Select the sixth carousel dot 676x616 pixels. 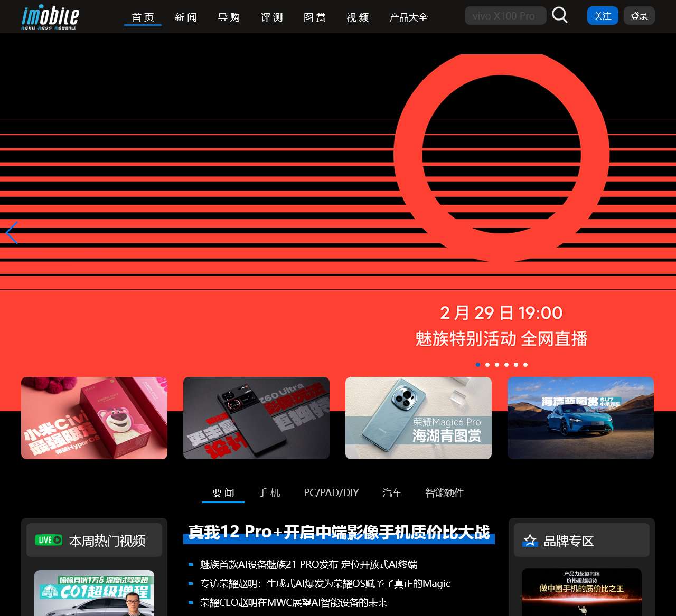pyautogui.click(x=525, y=365)
